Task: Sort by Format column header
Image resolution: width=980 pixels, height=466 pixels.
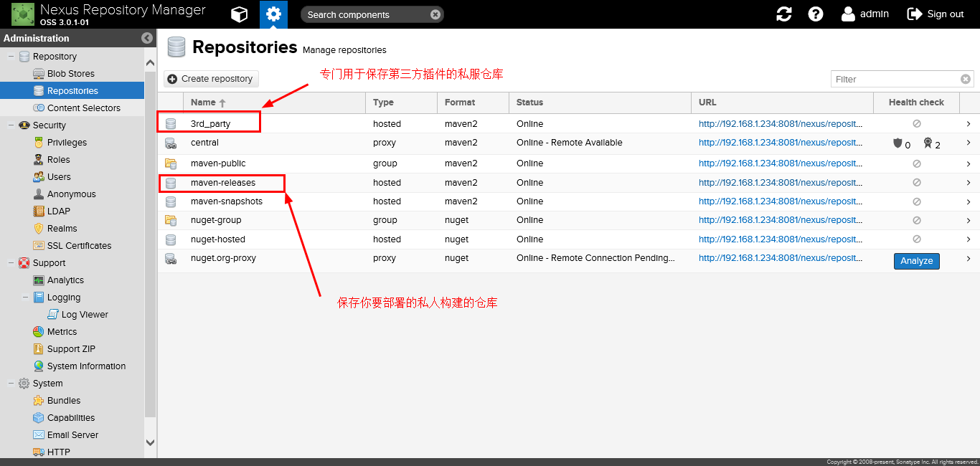Action: point(473,103)
